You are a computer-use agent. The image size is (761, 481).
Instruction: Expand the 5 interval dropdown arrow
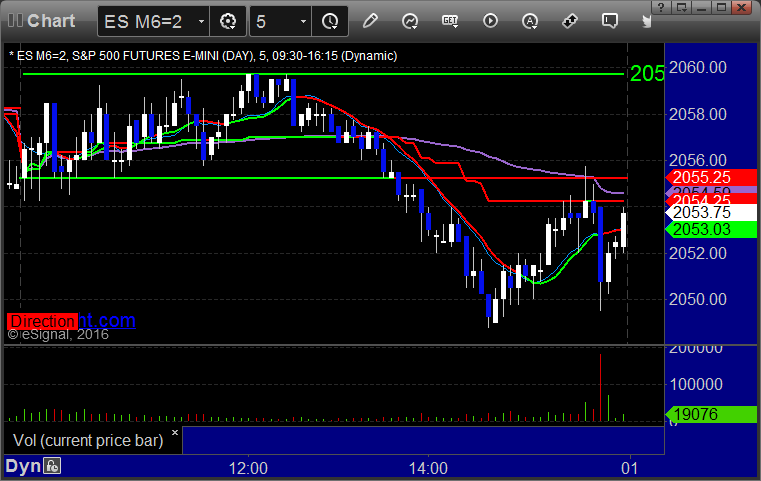tap(303, 21)
